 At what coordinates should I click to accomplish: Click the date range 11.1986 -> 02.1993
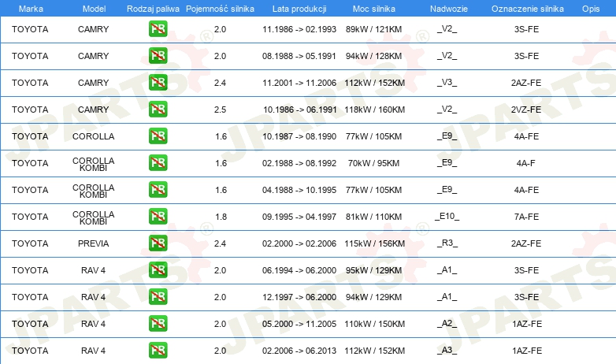(299, 29)
